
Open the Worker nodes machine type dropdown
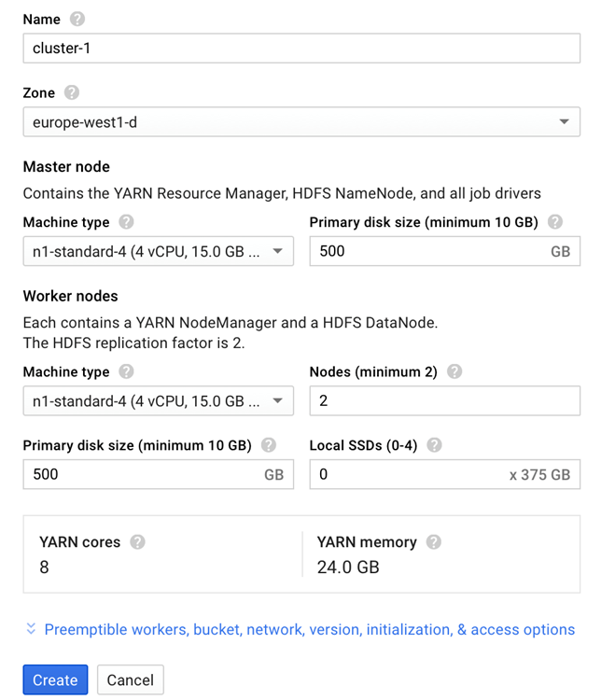[x=159, y=401]
